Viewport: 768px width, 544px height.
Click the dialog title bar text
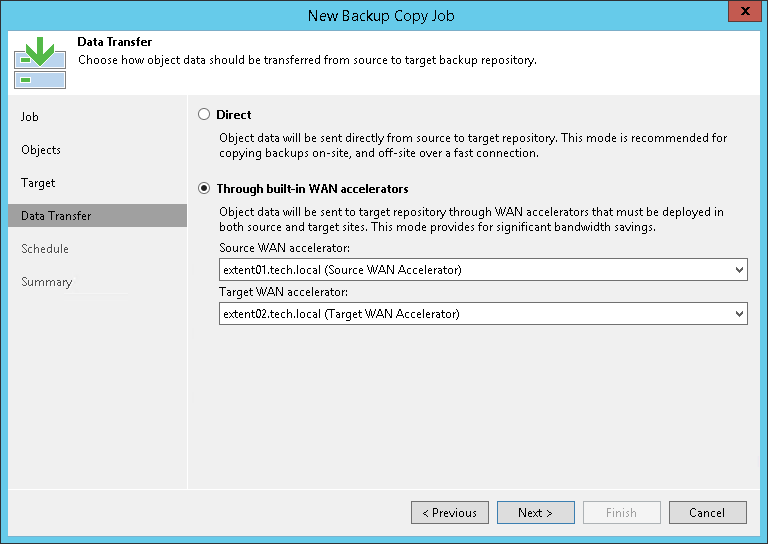(383, 14)
